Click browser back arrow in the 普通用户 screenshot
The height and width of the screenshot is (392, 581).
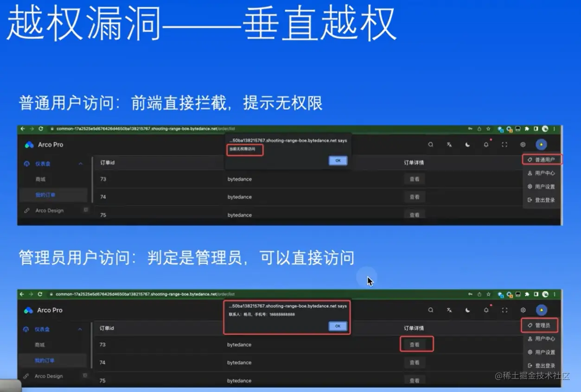click(22, 129)
